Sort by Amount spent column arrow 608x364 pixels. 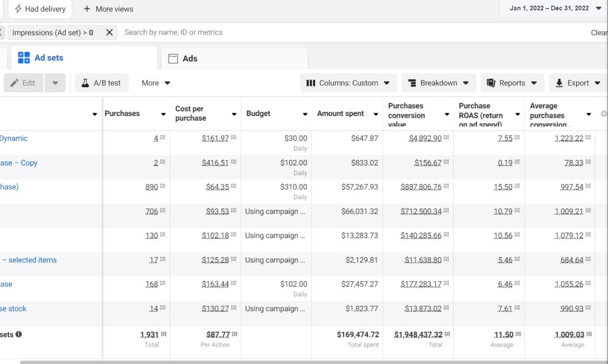[x=376, y=114]
